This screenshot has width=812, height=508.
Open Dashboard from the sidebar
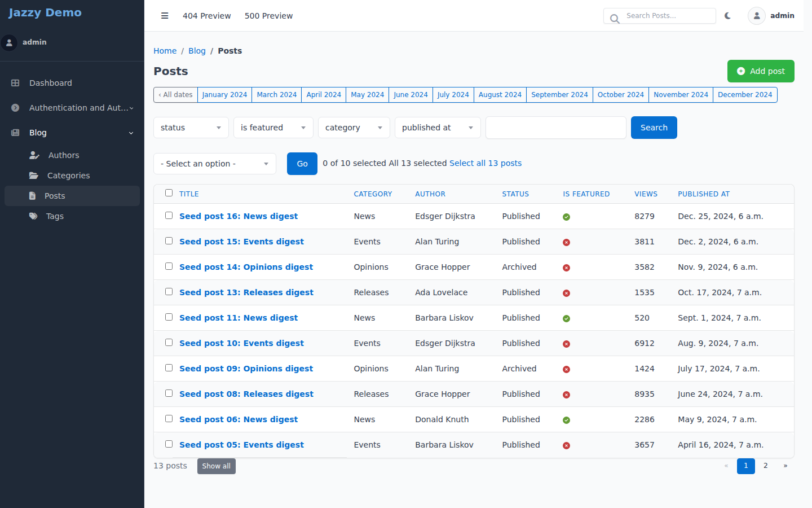coord(72,83)
